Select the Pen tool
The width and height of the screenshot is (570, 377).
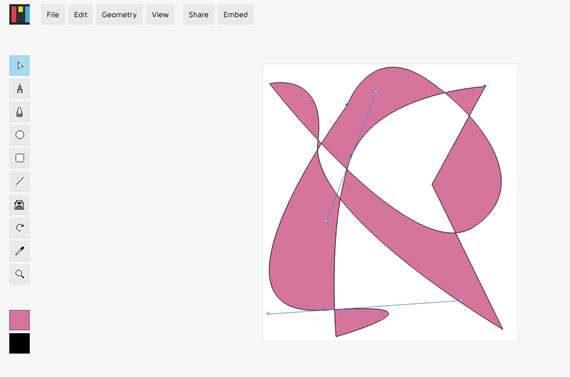click(x=20, y=89)
